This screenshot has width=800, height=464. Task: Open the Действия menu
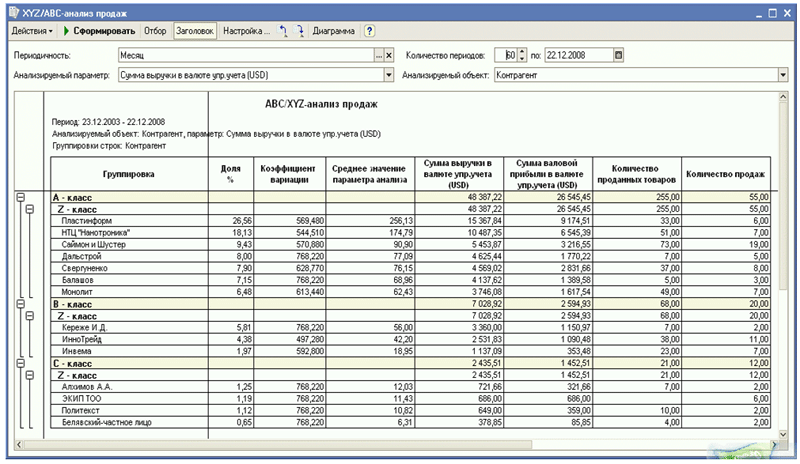click(x=32, y=31)
